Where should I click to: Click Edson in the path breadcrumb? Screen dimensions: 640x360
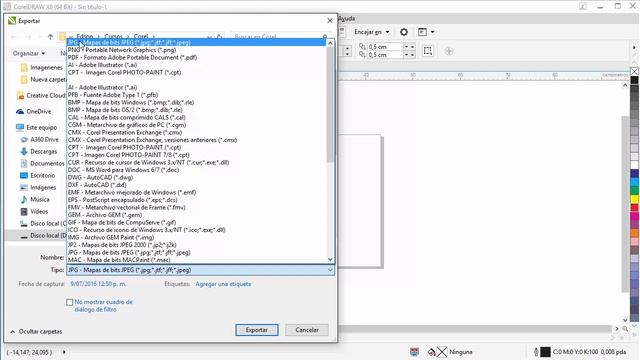84,36
